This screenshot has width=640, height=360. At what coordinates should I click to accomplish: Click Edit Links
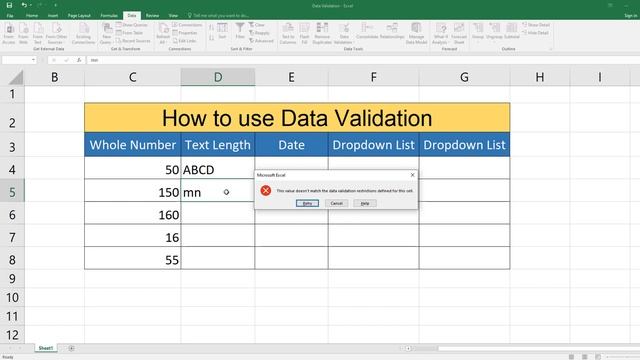pos(184,41)
